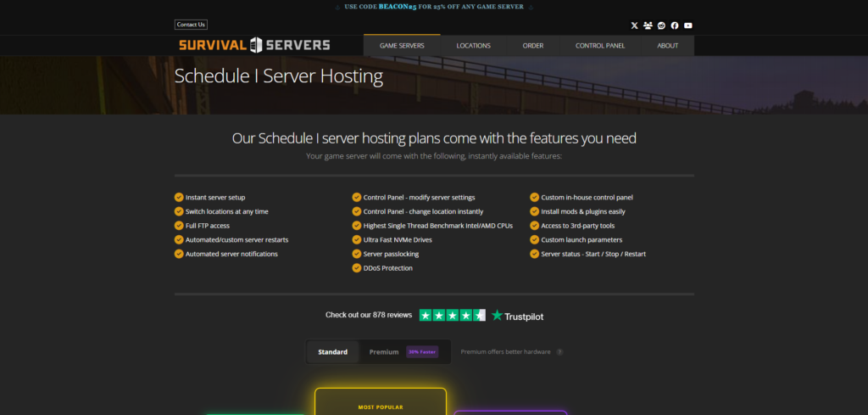
Task: Click the Survival Servers logo
Action: pos(254,46)
